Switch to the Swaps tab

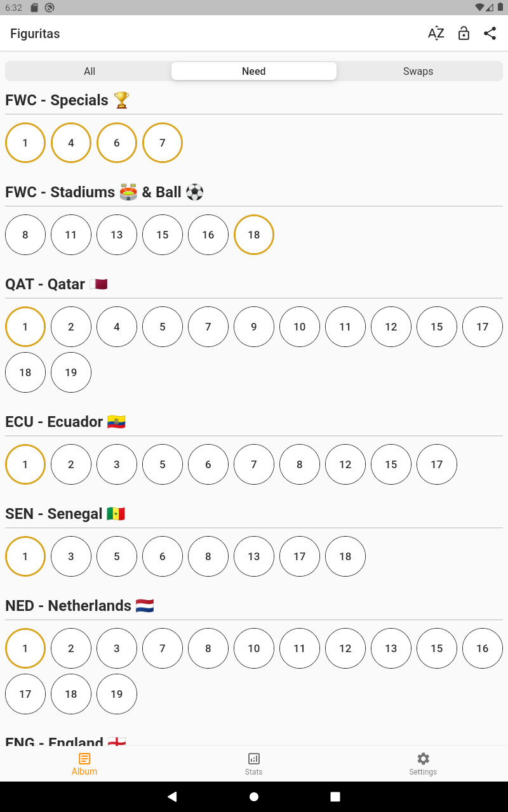click(x=418, y=71)
